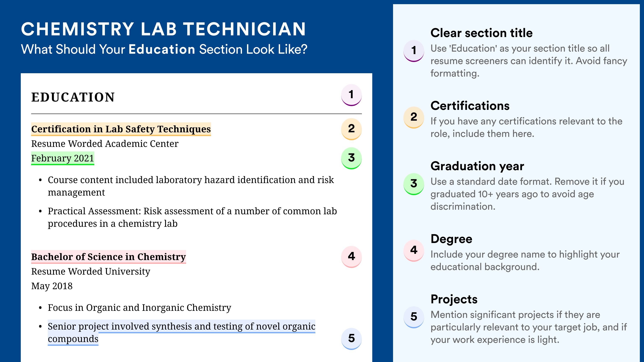Click the pink number 4 badge beside Bachelor degree
This screenshot has width=644, height=362.
[351, 257]
